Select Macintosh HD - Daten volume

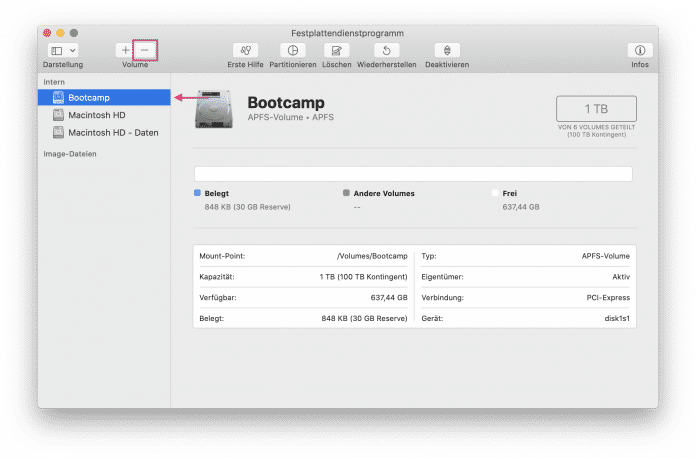coord(112,132)
